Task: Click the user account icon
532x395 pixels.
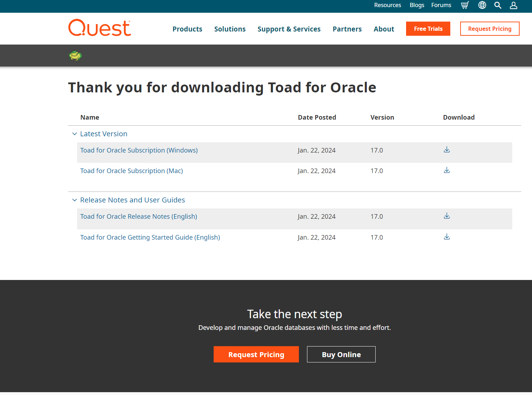Action: coord(514,5)
